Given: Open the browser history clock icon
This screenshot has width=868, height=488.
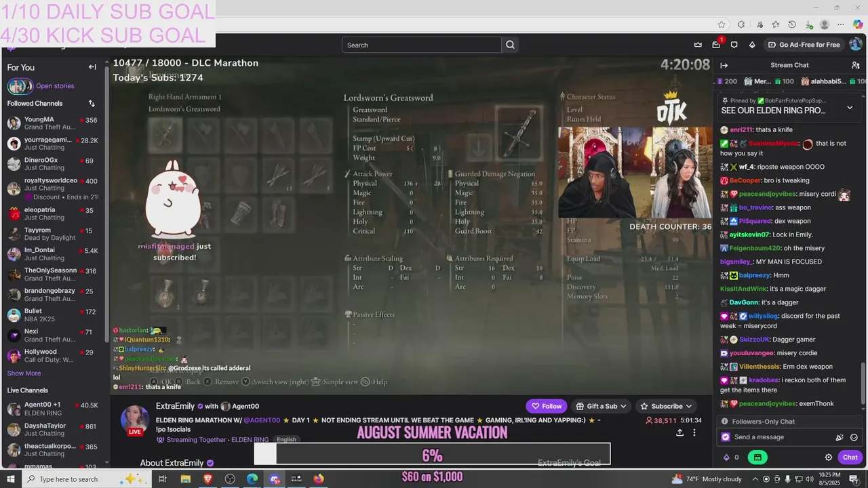Looking at the screenshot, I should [x=791, y=24].
